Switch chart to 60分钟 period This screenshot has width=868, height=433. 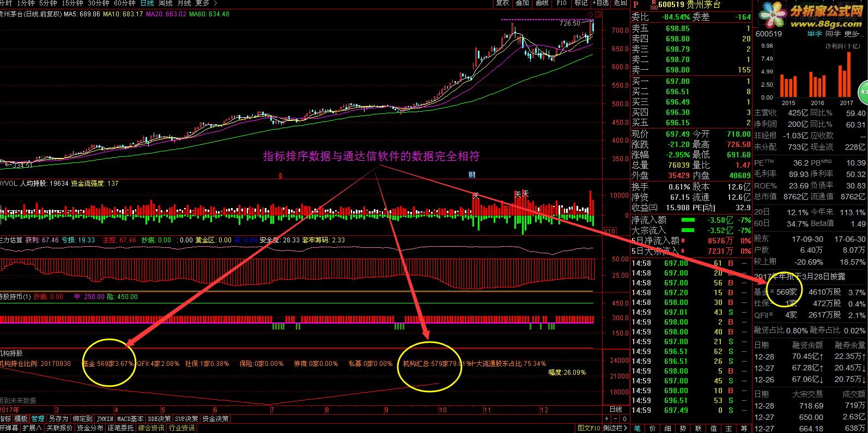pos(125,3)
